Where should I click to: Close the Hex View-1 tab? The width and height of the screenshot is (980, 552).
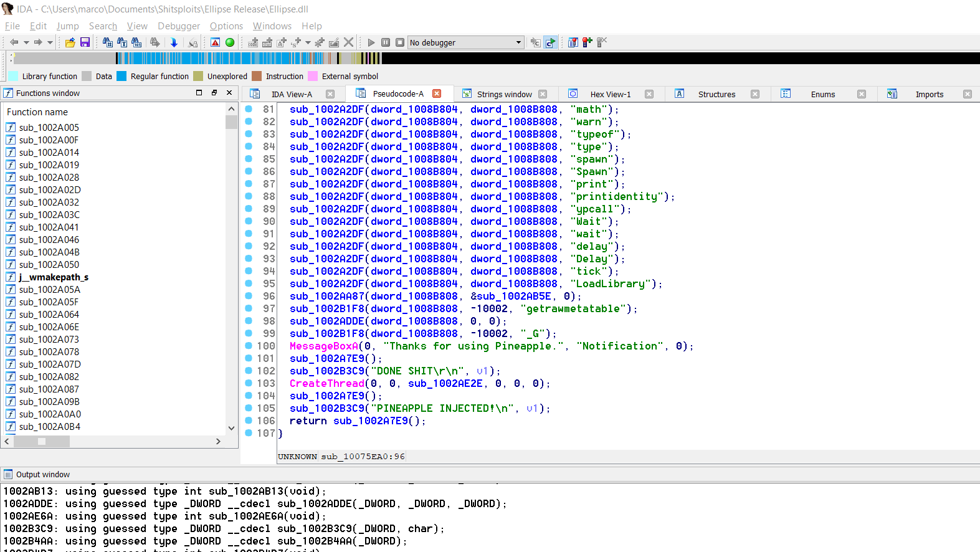pyautogui.click(x=649, y=94)
